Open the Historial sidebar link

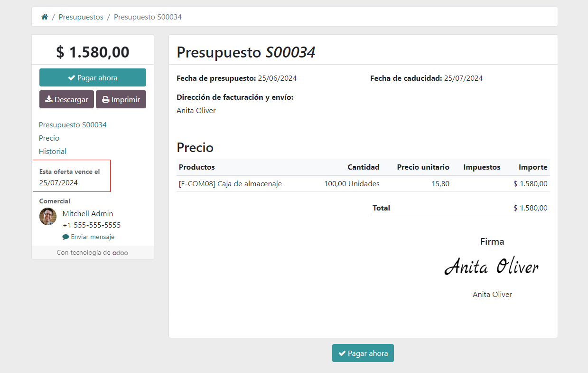[x=52, y=151]
